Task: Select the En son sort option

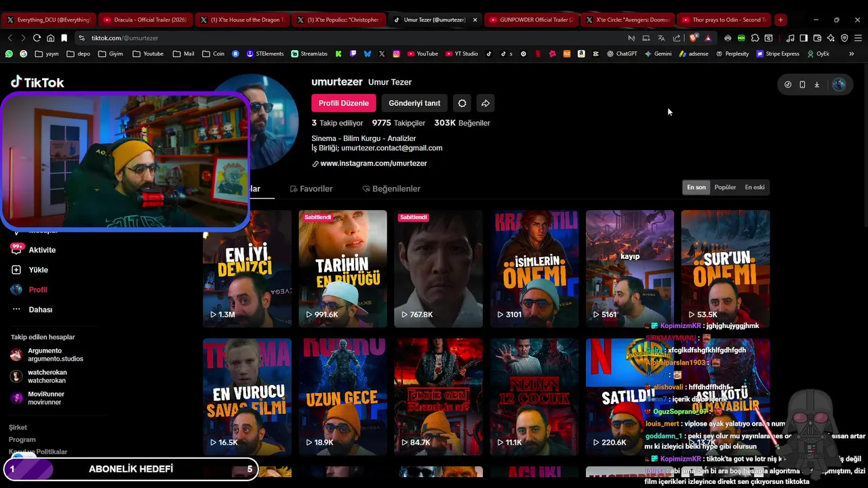Action: click(696, 187)
